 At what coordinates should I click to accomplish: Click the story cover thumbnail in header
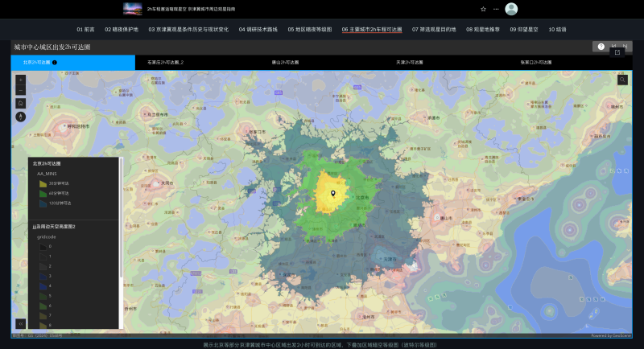pyautogui.click(x=133, y=9)
